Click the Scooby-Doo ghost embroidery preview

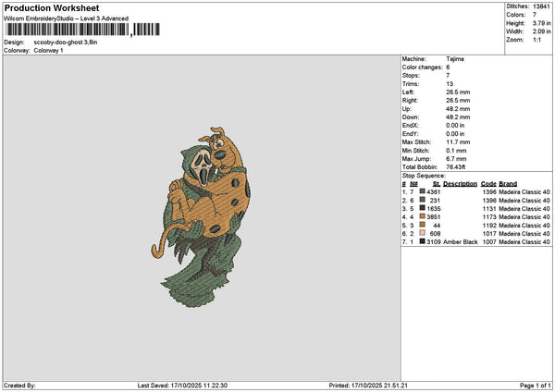coord(201,217)
